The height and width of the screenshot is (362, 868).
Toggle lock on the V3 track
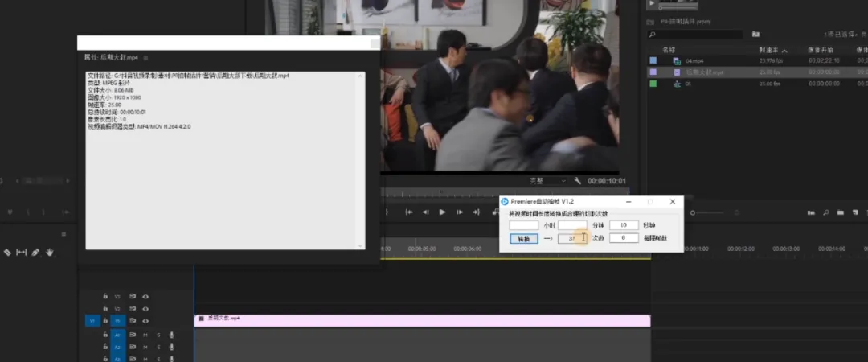click(105, 297)
